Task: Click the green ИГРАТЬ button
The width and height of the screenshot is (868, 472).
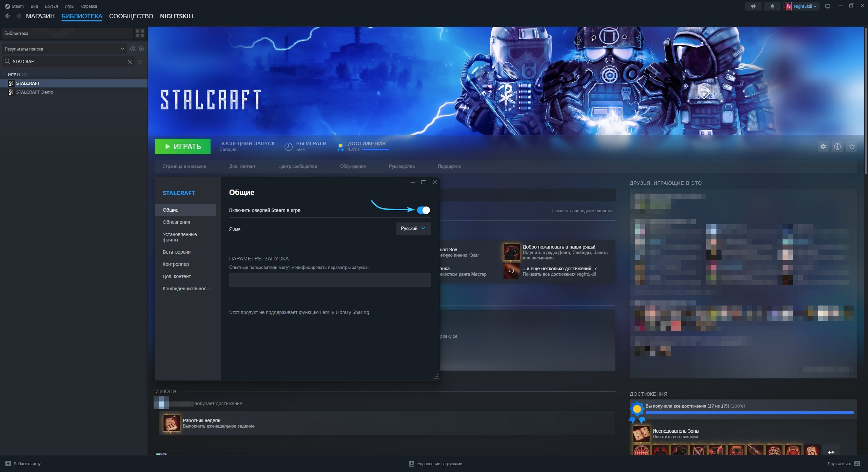Action: [182, 146]
